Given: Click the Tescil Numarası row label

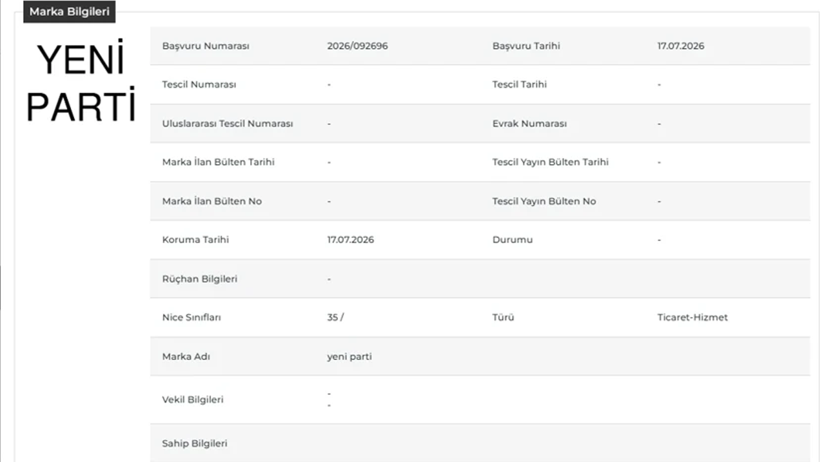Looking at the screenshot, I should coord(199,84).
